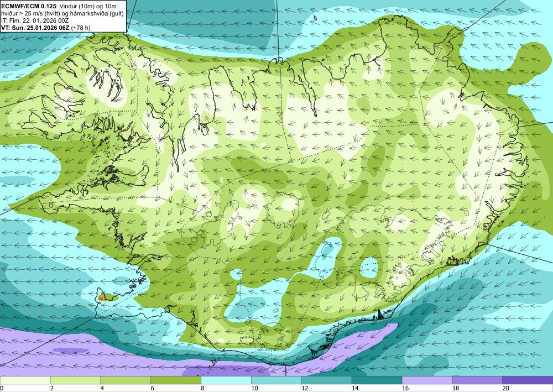The image size is (553, 392).
Task: Click the legend scale label "16"
Action: pyautogui.click(x=405, y=388)
